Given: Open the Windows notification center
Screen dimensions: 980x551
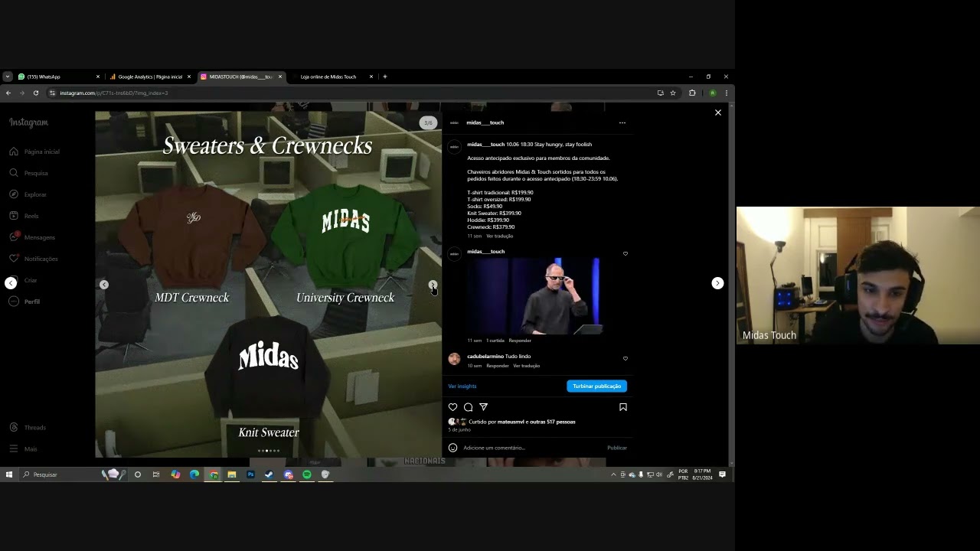Looking at the screenshot, I should point(722,474).
